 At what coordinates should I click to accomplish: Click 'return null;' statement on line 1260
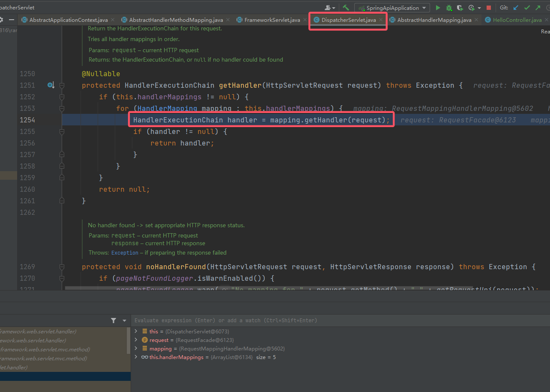pyautogui.click(x=125, y=190)
